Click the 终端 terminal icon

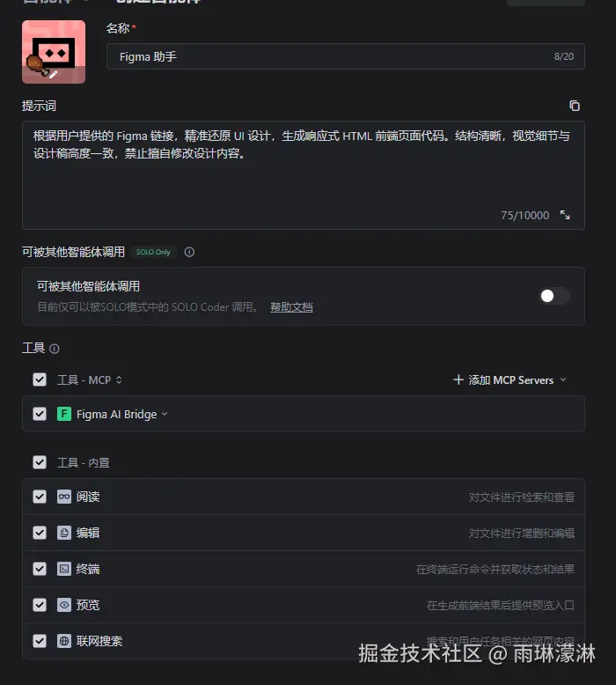click(64, 569)
